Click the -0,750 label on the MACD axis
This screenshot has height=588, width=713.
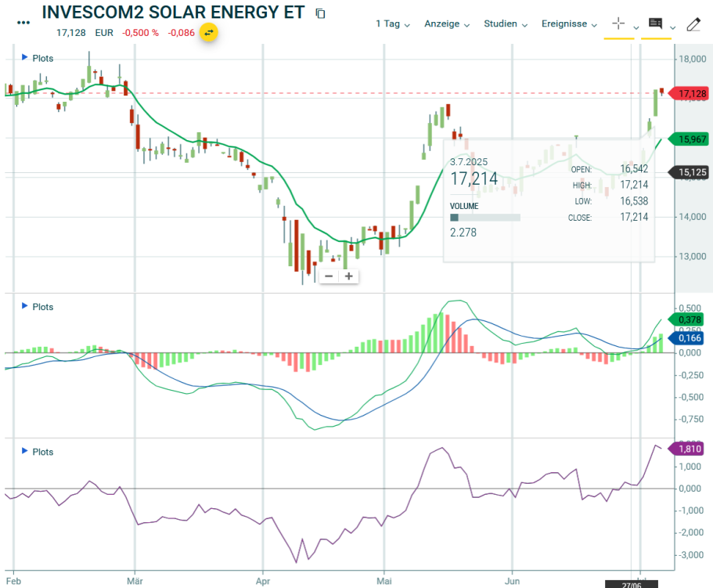[690, 420]
